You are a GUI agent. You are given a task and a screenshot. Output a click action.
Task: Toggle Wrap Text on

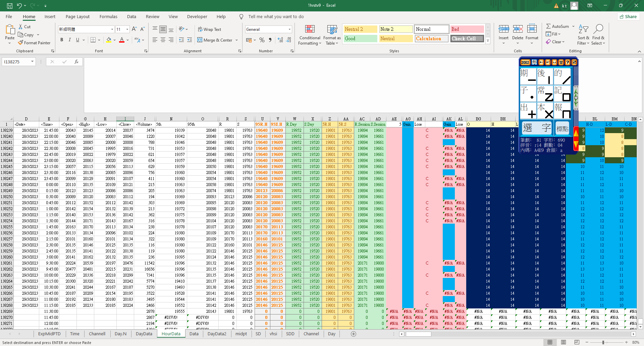click(209, 29)
